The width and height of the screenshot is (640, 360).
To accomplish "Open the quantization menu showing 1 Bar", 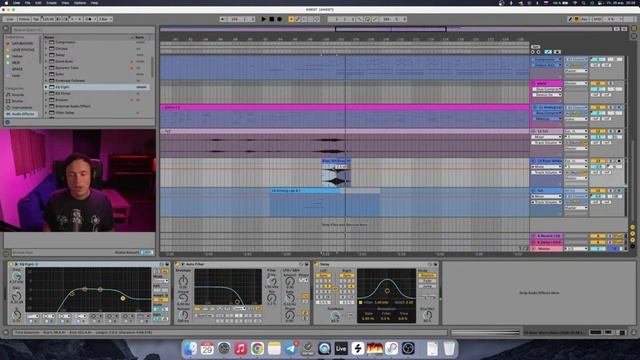I will pyautogui.click(x=105, y=19).
